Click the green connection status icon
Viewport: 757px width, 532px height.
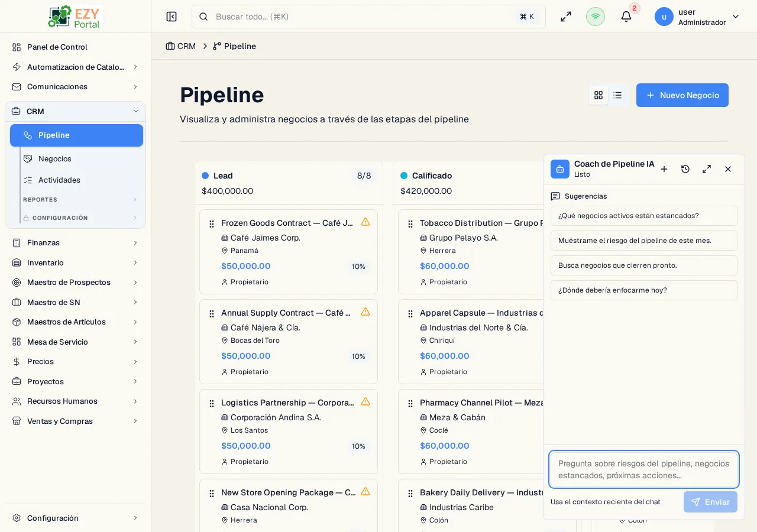[x=596, y=17]
